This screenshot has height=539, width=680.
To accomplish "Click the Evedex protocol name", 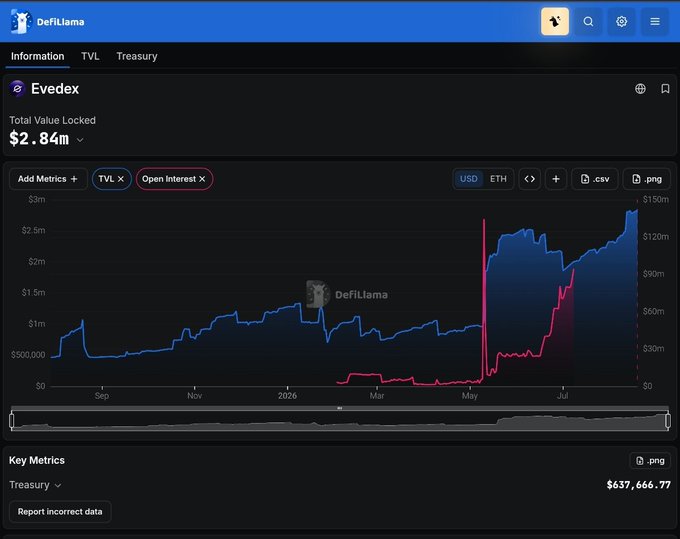I will pos(55,89).
